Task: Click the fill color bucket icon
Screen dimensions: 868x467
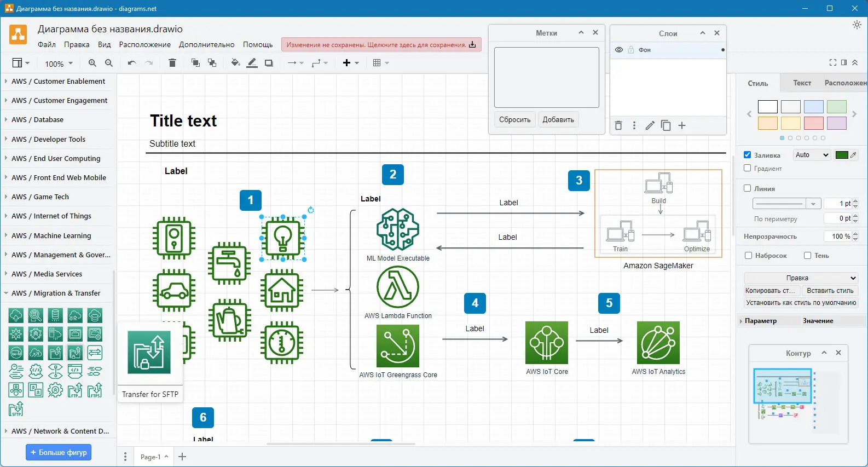Action: coord(235,63)
